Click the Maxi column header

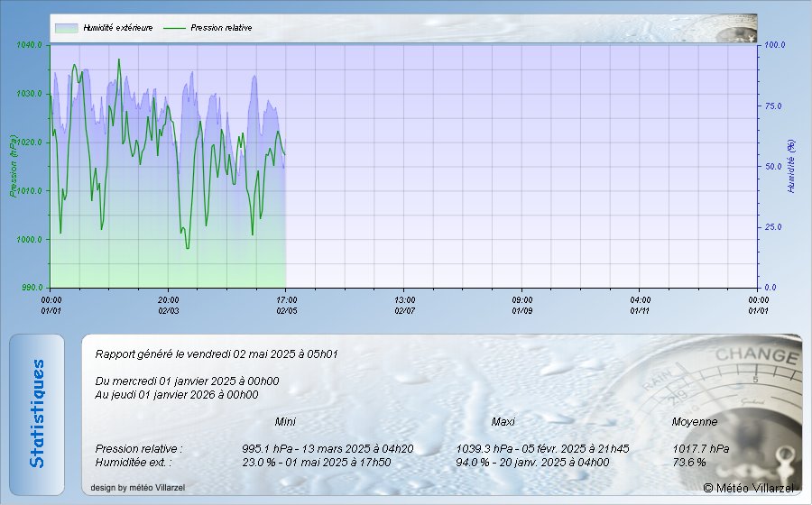click(x=503, y=422)
